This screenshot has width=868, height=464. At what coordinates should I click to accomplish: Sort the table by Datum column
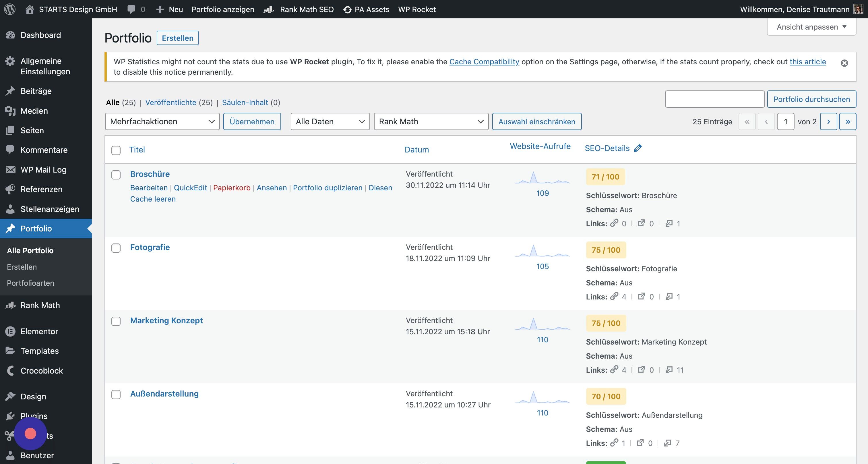416,150
